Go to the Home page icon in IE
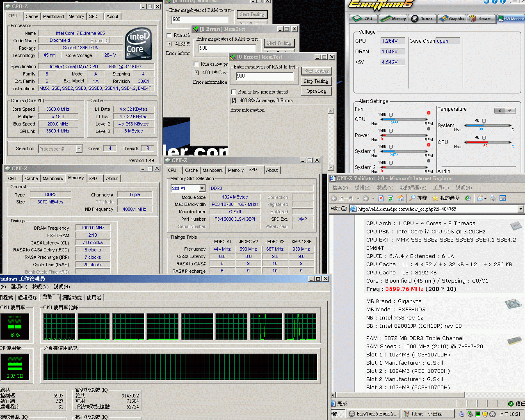525x420 pixels. [x=401, y=198]
